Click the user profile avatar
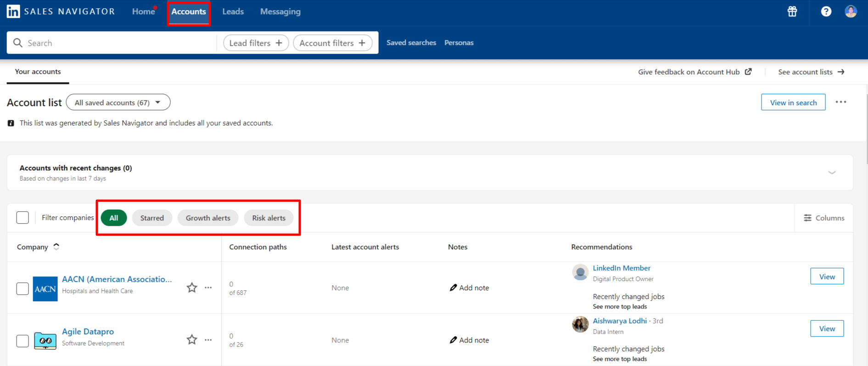Screen dimensions: 868x366 (851, 11)
